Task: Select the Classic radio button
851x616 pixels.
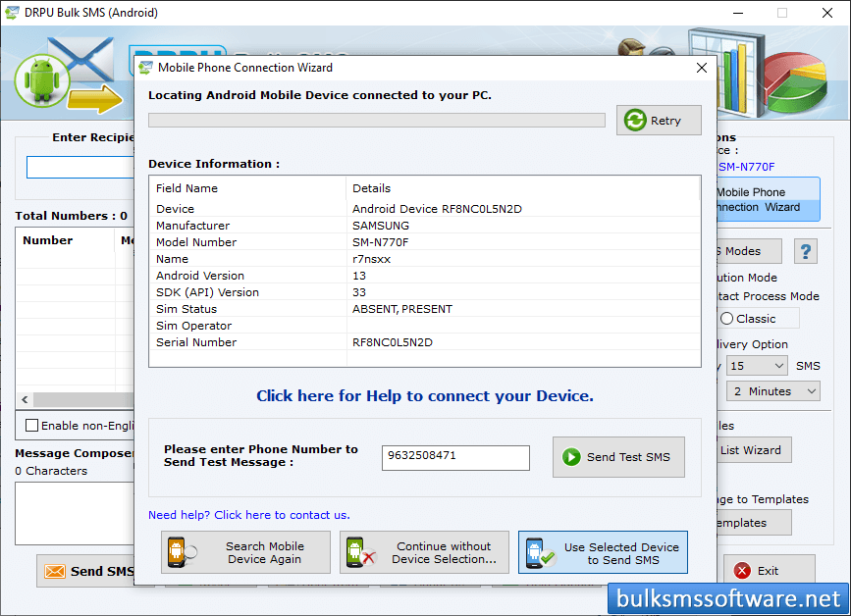Action: 726,319
